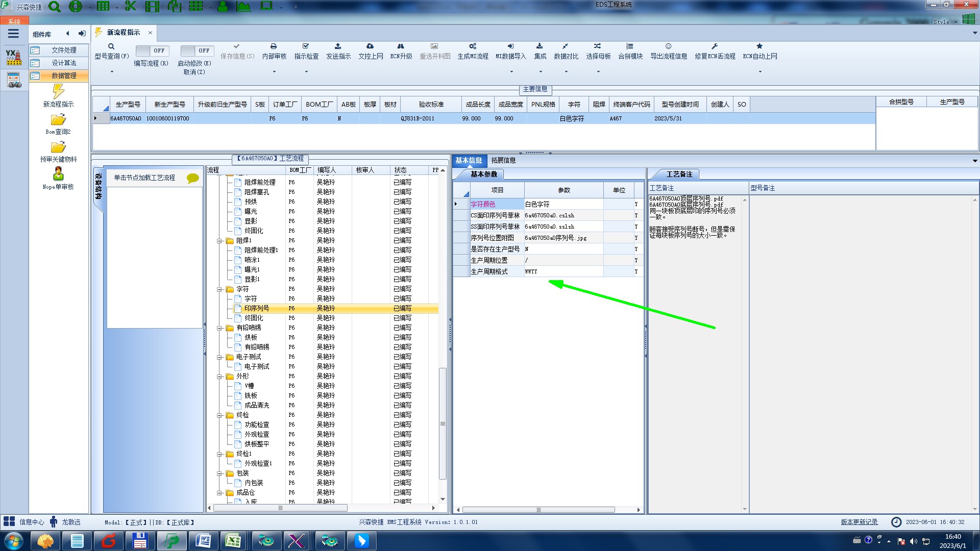Switch to 拓展信息 tab
Screen dimensions: 980x551
pos(503,160)
